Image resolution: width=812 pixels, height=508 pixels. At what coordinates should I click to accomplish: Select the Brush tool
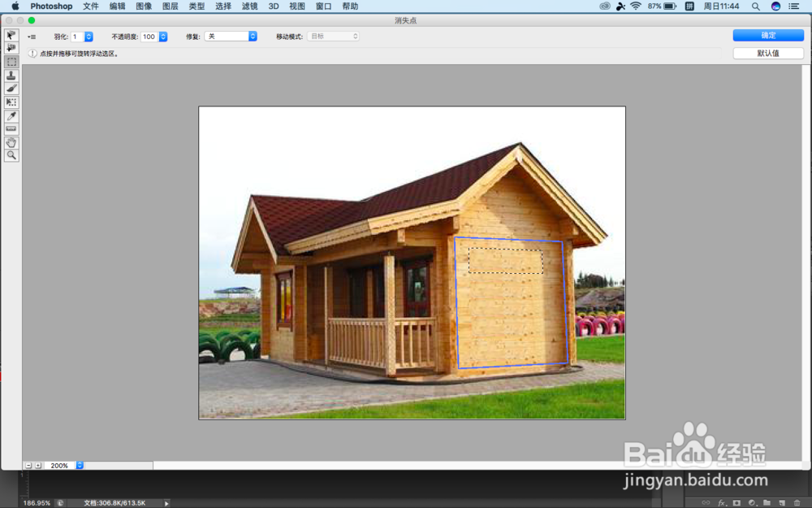(x=11, y=89)
